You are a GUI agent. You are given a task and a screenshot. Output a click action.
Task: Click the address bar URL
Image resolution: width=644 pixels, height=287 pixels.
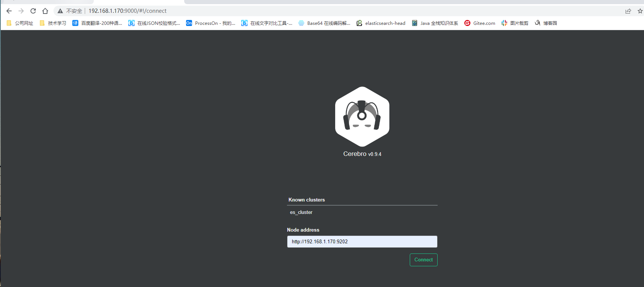[127, 11]
